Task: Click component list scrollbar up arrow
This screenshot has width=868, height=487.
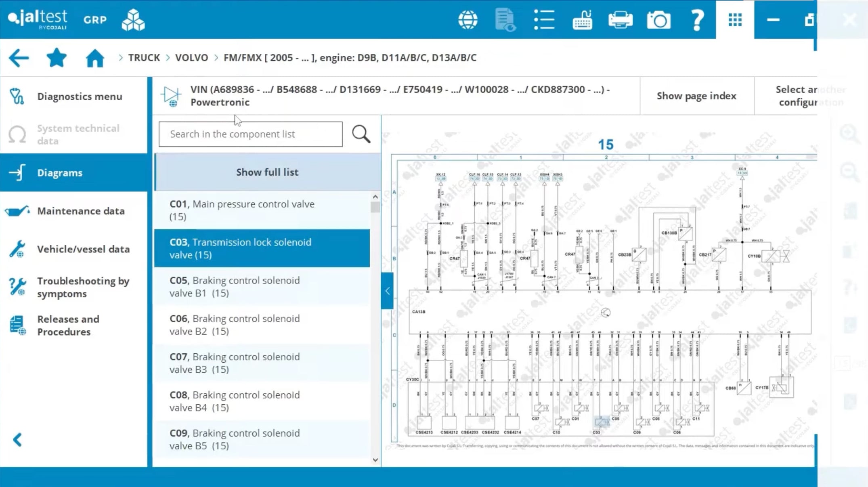Action: coord(375,197)
